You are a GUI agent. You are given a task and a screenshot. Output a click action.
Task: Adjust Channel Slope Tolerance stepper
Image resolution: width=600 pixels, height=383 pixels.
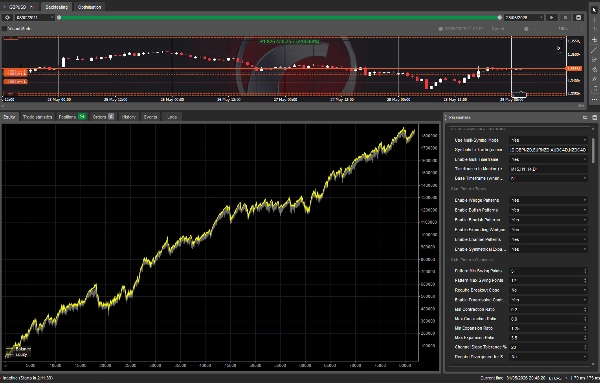(x=585, y=347)
